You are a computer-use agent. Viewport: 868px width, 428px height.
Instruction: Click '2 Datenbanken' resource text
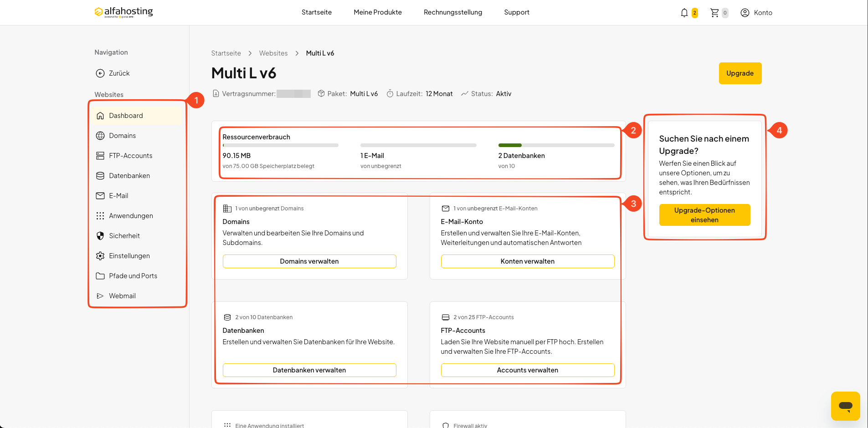click(522, 156)
